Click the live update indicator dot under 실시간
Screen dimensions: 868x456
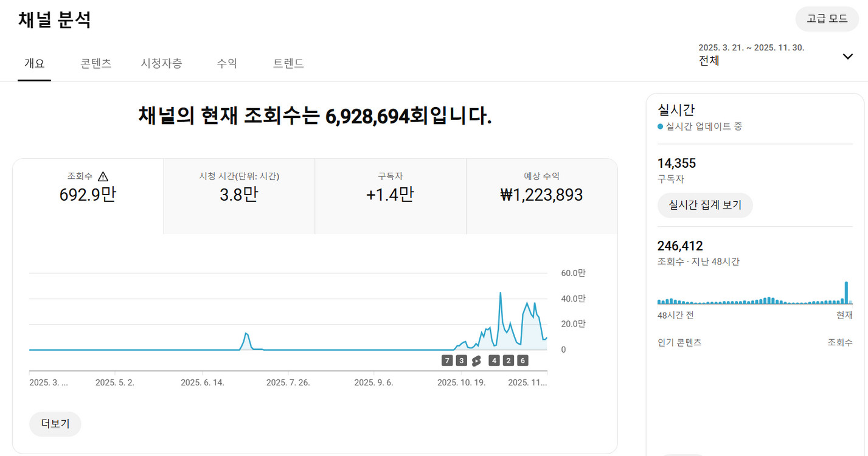click(x=662, y=126)
